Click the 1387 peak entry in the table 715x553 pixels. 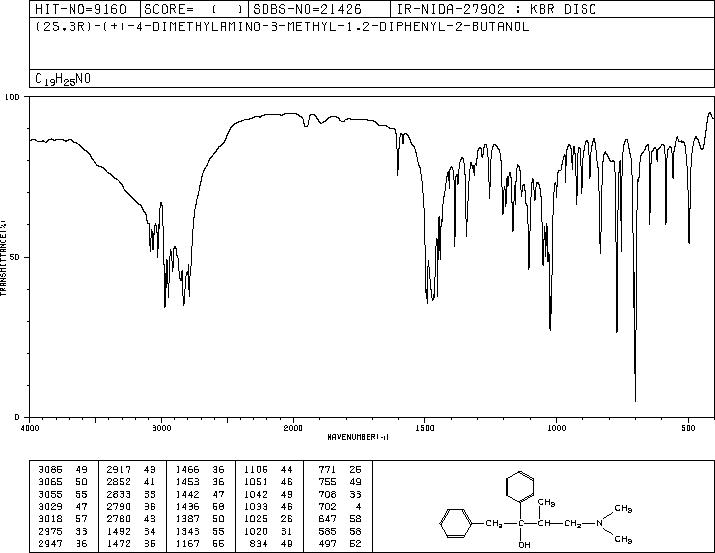200,519
